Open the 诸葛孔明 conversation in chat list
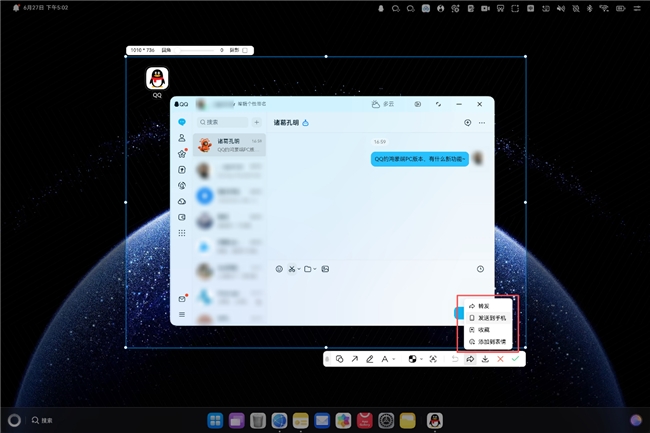This screenshot has width=650, height=433. coord(230,145)
